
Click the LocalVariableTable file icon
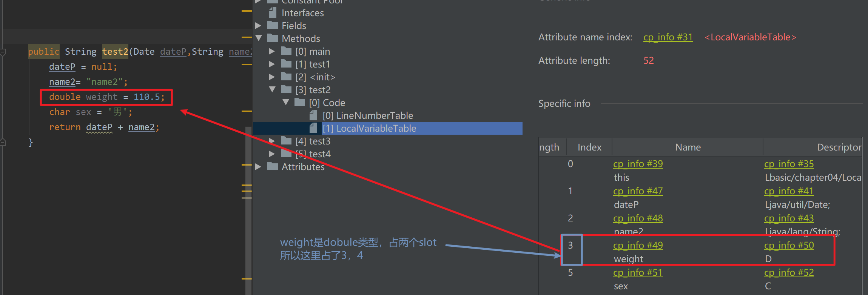click(313, 128)
